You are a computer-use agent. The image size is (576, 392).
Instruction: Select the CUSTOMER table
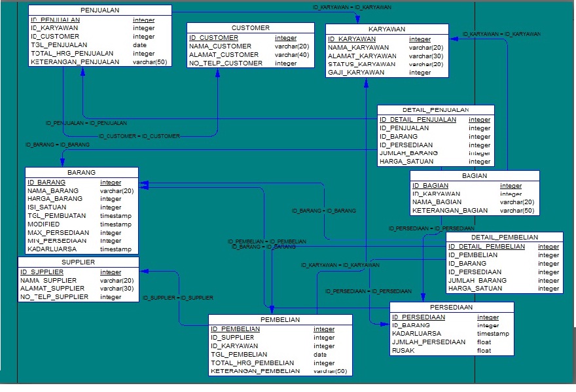[x=249, y=27]
